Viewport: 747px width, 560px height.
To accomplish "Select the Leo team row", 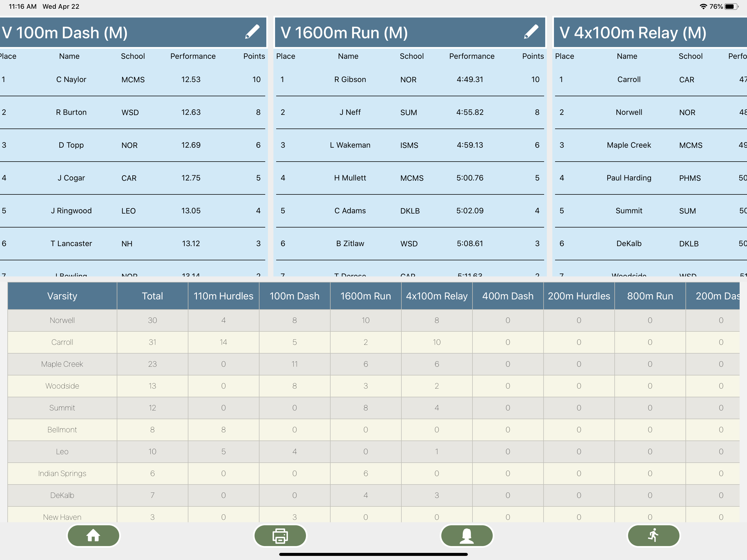I will coord(373,451).
